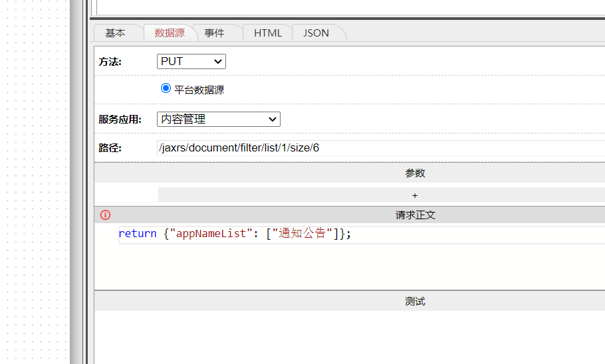This screenshot has width=605, height=364.
Task: Open the 服务应用 内容管理 dropdown
Action: (218, 119)
